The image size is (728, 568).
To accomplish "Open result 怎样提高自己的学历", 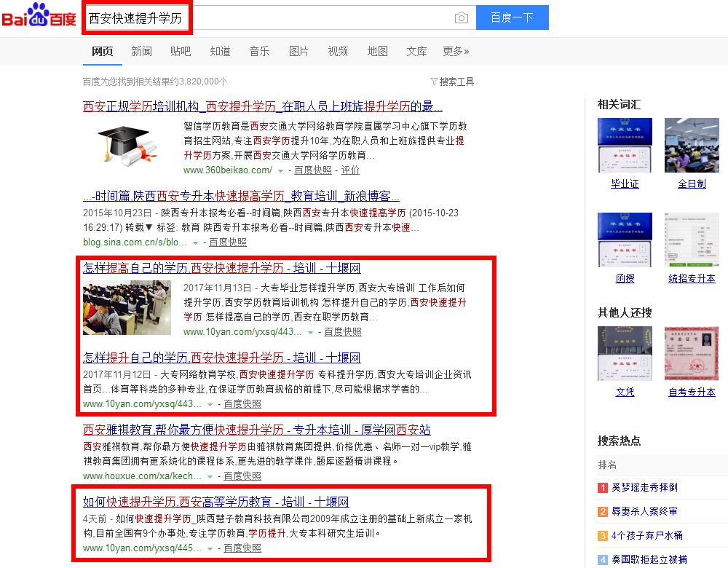I will [x=222, y=268].
